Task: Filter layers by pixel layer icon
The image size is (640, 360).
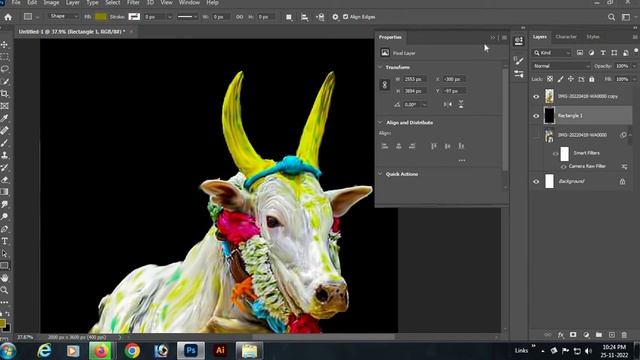Action: coord(580,53)
